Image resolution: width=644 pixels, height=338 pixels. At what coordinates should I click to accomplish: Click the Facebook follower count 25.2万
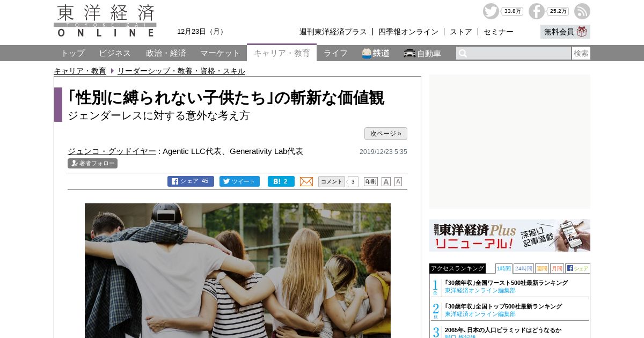(558, 11)
